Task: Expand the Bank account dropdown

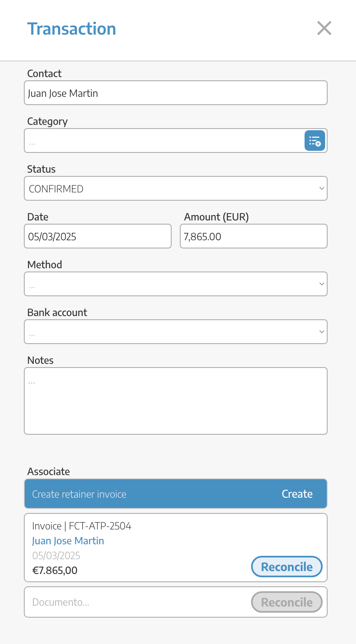Action: coord(176,332)
